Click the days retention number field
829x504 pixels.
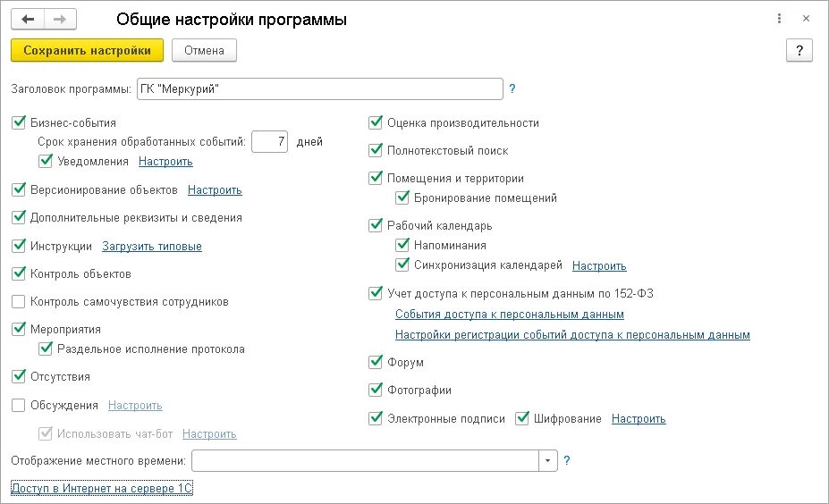tap(270, 141)
